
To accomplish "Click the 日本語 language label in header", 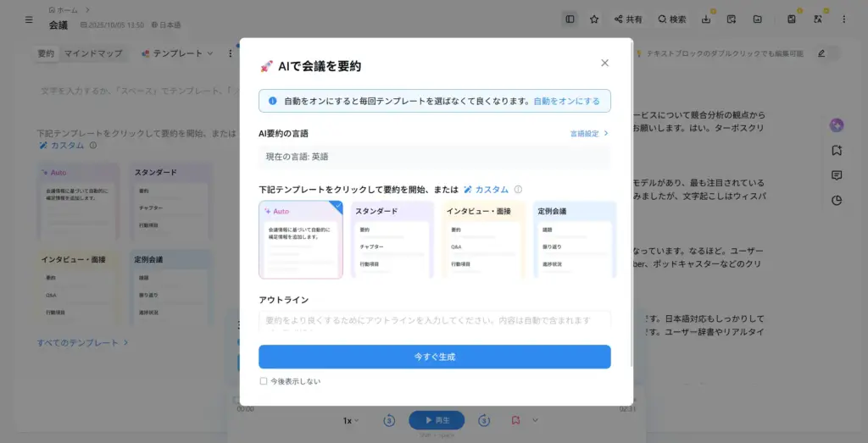I will click(166, 25).
